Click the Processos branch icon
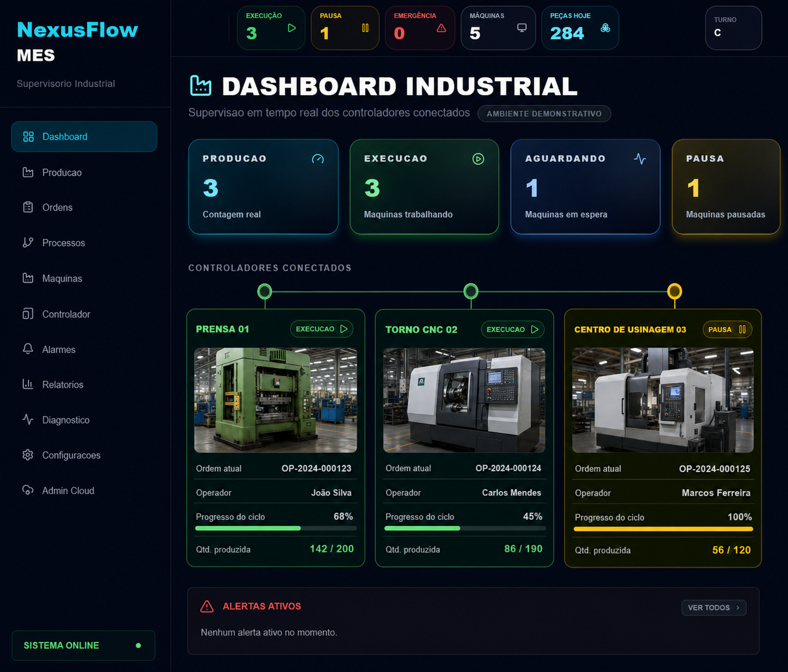The width and height of the screenshot is (788, 672). [28, 243]
